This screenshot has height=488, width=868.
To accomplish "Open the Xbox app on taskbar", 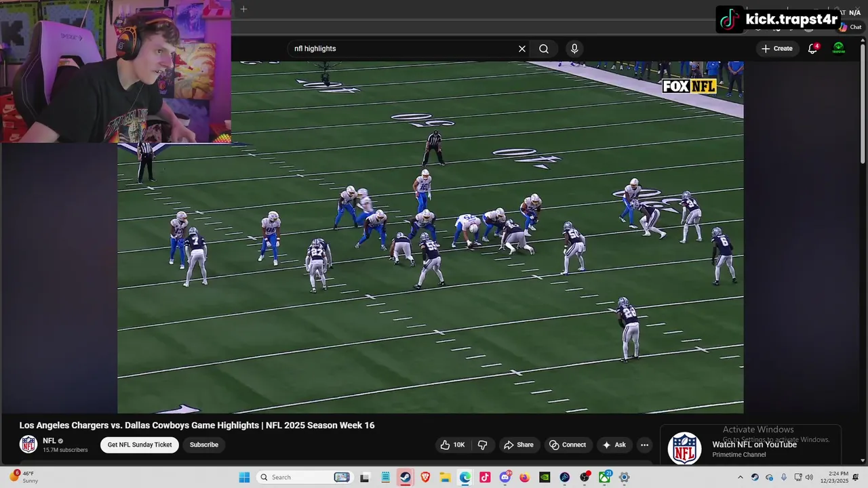I will pyautogui.click(x=604, y=477).
